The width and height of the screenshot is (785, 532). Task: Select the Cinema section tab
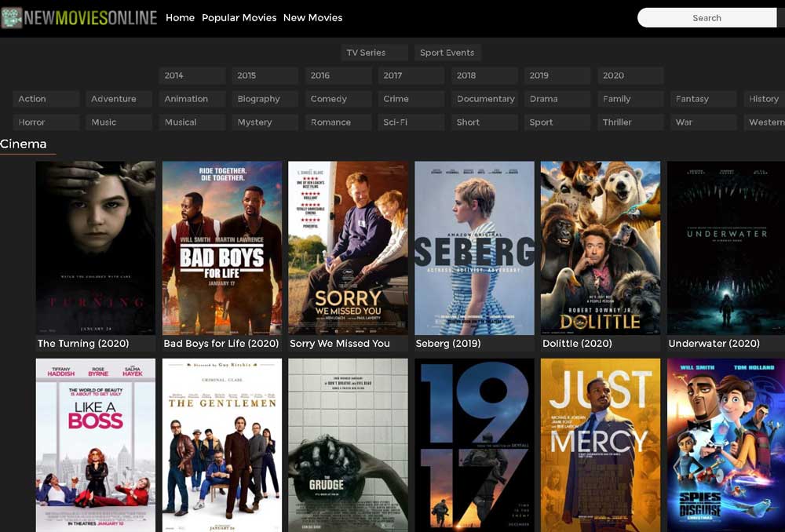pyautogui.click(x=24, y=144)
